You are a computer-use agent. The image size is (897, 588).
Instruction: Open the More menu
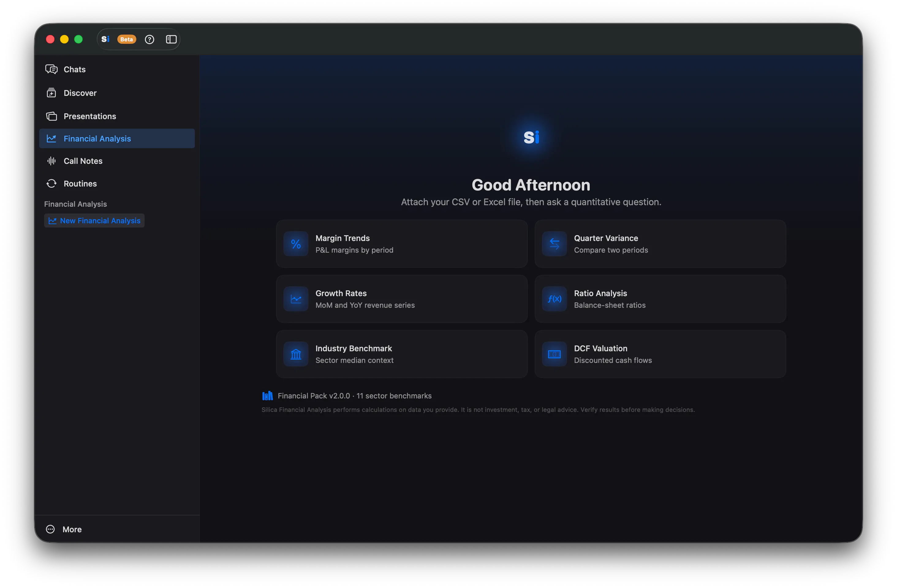point(117,529)
